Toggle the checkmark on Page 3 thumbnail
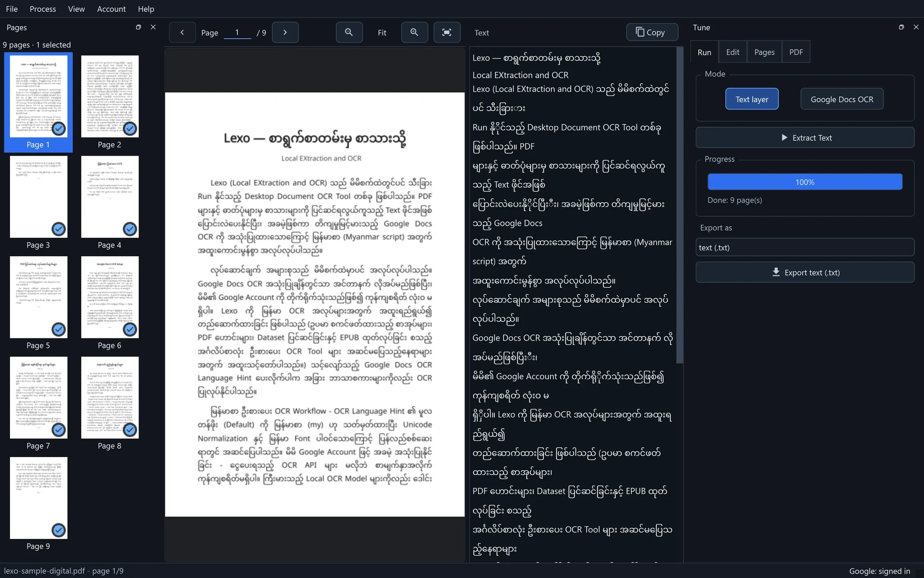 point(59,229)
